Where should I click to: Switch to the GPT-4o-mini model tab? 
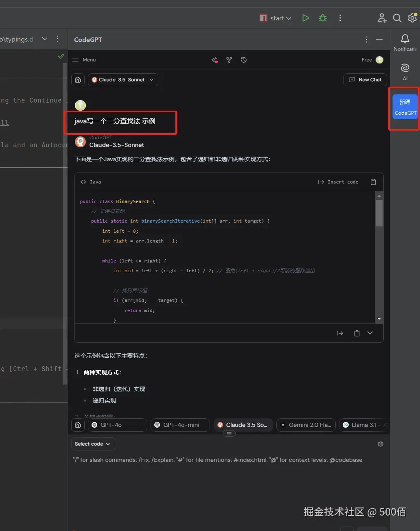point(180,425)
